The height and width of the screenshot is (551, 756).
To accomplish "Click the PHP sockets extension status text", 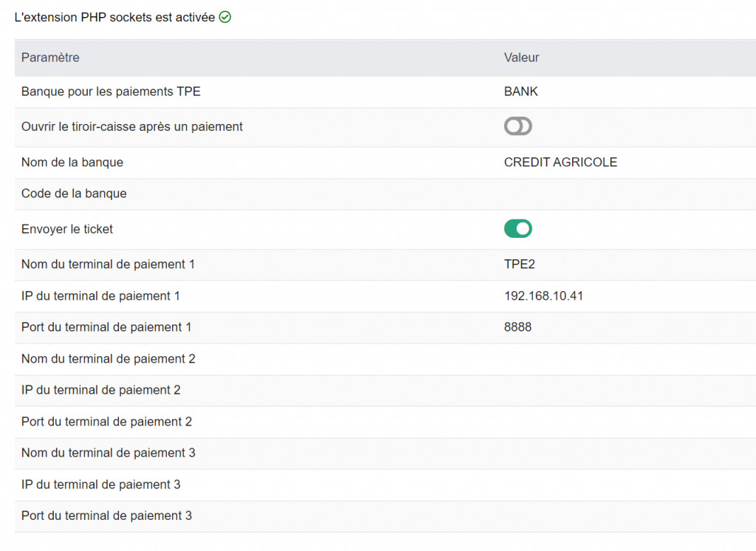I will [x=114, y=18].
